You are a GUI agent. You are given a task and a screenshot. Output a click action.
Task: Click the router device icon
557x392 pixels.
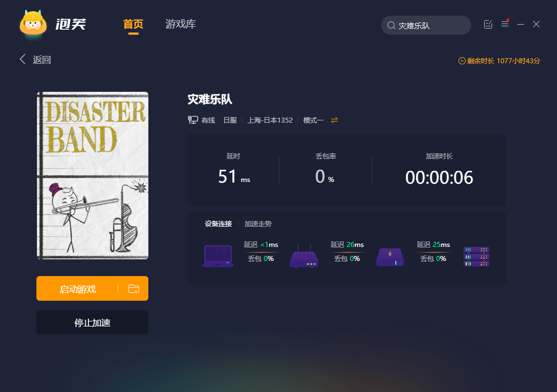point(304,256)
